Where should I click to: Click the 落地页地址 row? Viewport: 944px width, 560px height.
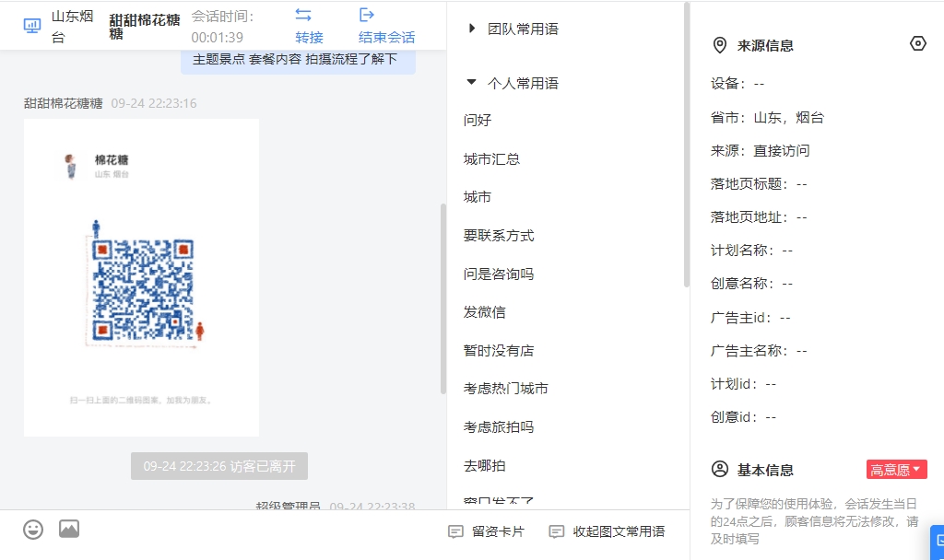point(759,217)
